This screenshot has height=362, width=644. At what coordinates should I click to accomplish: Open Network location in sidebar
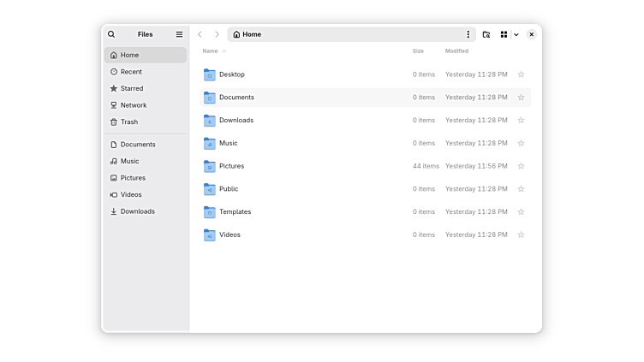click(x=133, y=105)
